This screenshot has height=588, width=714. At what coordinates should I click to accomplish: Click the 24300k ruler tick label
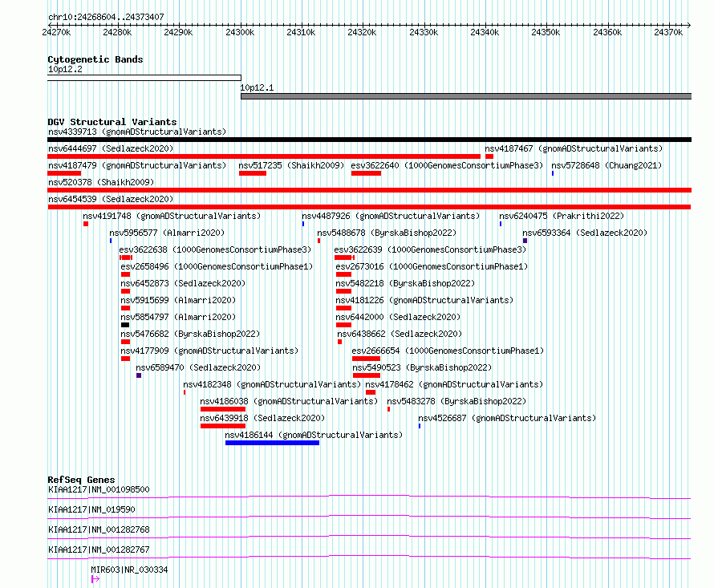240,32
